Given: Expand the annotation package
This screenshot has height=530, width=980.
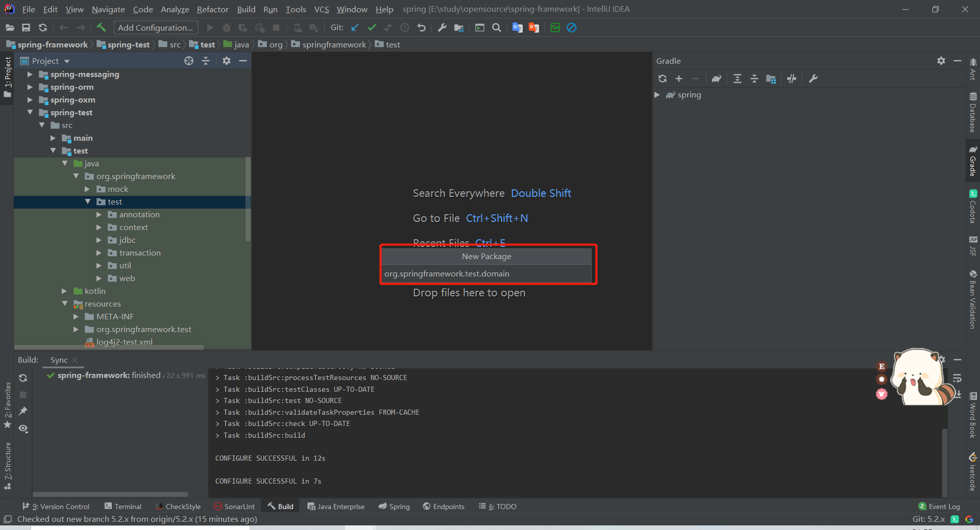Looking at the screenshot, I should coord(99,215).
